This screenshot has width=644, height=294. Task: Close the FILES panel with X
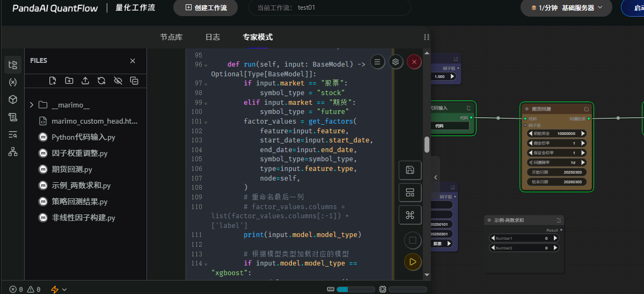click(x=133, y=61)
